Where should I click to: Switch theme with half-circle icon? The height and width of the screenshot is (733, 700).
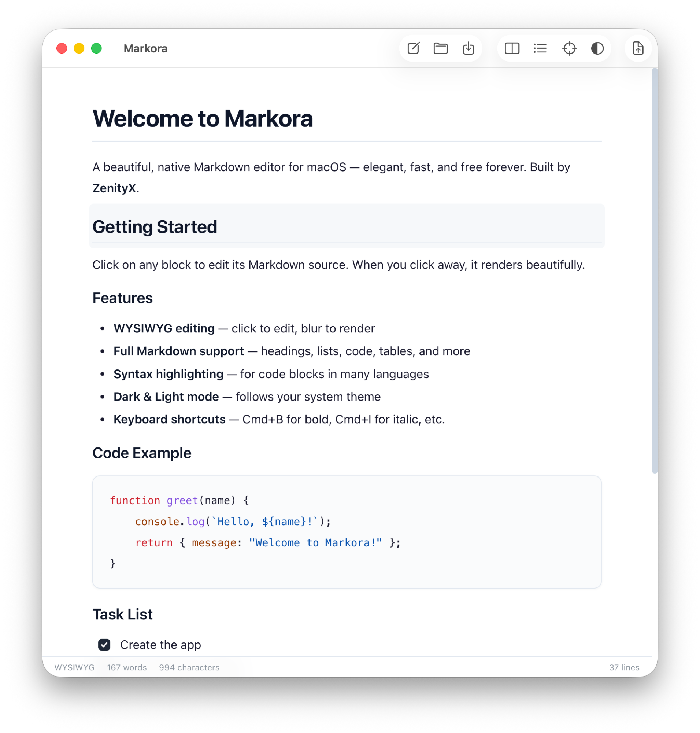pos(597,48)
